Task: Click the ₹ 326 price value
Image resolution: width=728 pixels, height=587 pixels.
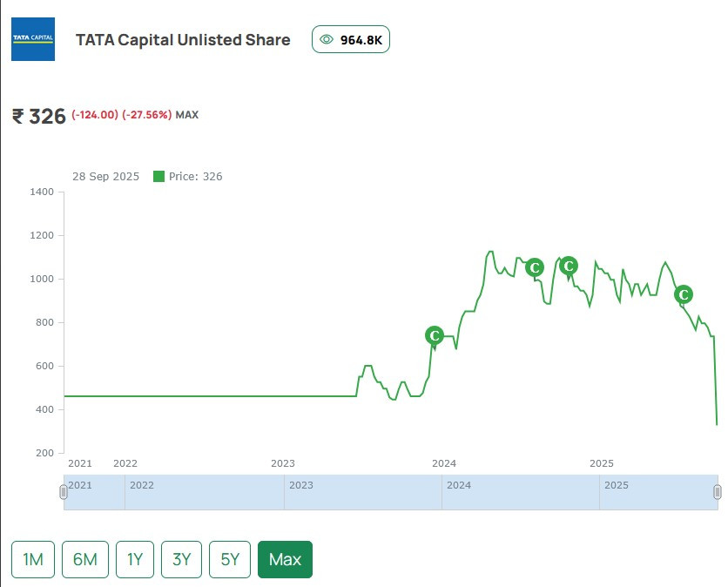Action: point(39,116)
